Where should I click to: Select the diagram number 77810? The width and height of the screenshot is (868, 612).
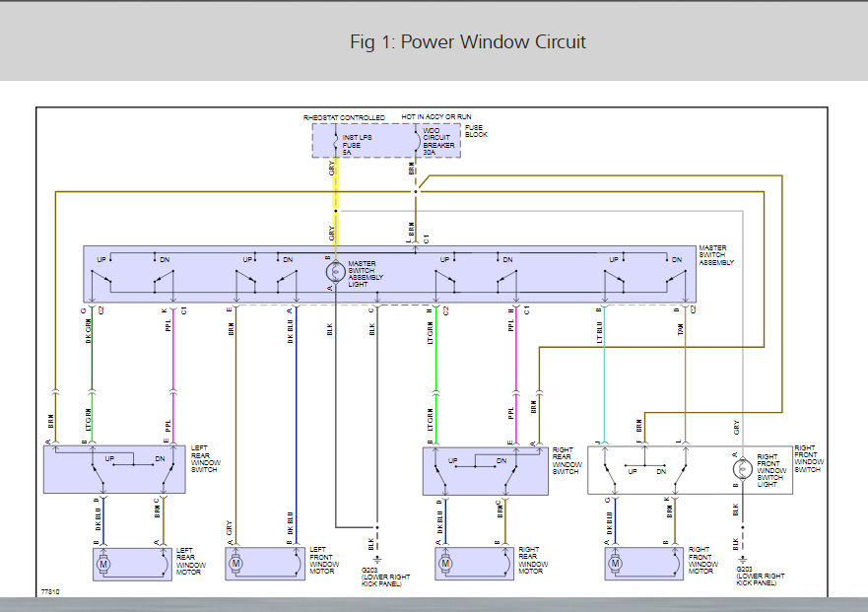click(x=50, y=591)
